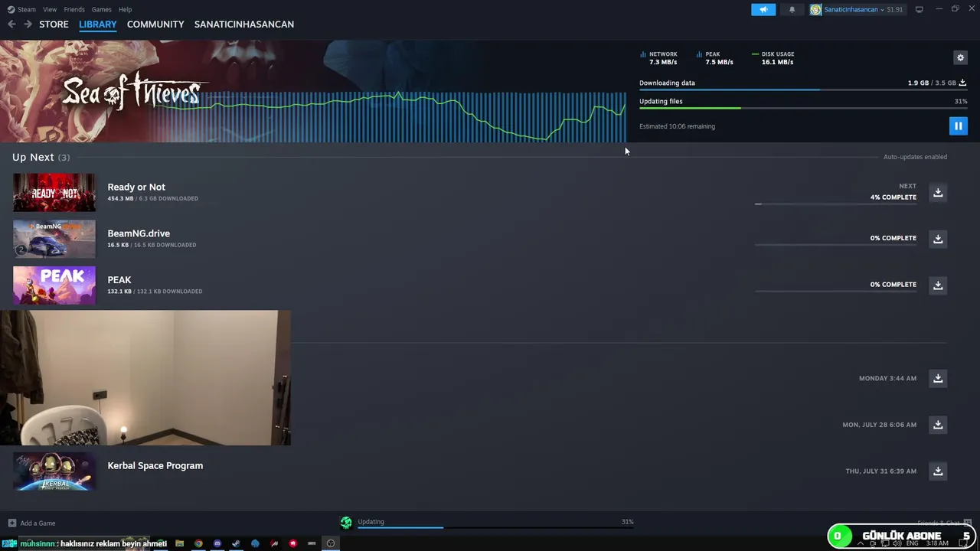Click the Downloading data progress bar
This screenshot has width=980, height=551.
pos(803,90)
